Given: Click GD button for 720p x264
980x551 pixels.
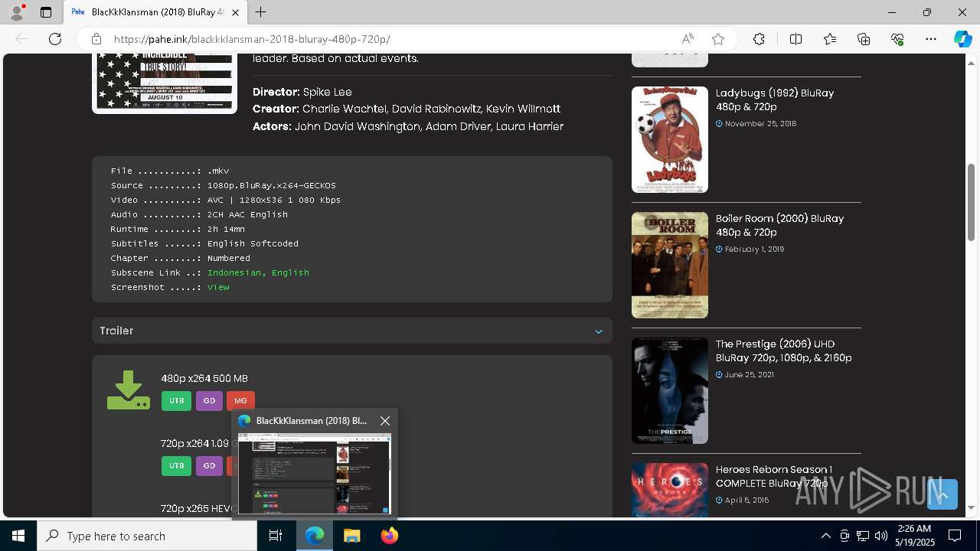Looking at the screenshot, I should click(209, 465).
